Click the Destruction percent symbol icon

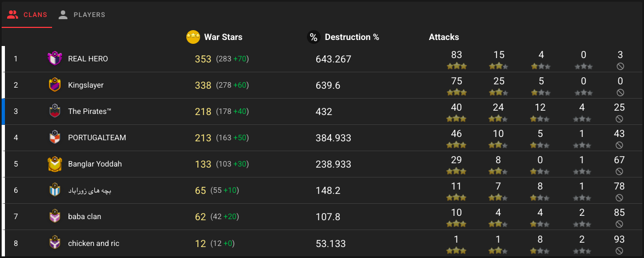[314, 37]
